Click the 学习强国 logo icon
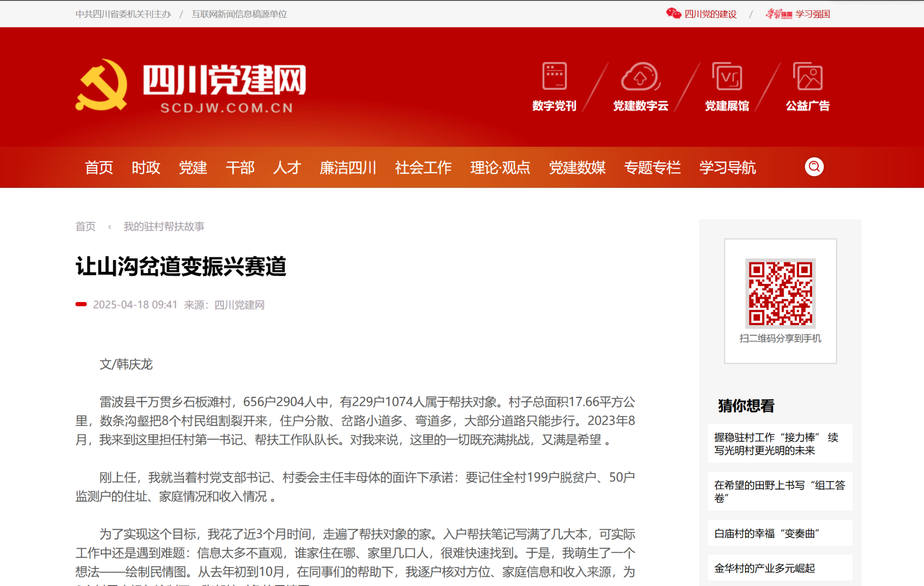Screen dimensions: 924x586 (x=779, y=14)
